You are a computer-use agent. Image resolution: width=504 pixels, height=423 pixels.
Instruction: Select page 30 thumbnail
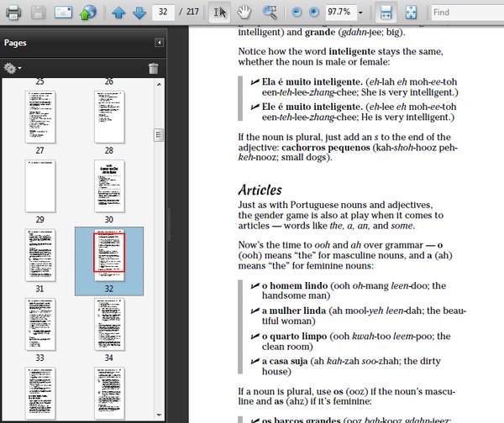pos(109,186)
